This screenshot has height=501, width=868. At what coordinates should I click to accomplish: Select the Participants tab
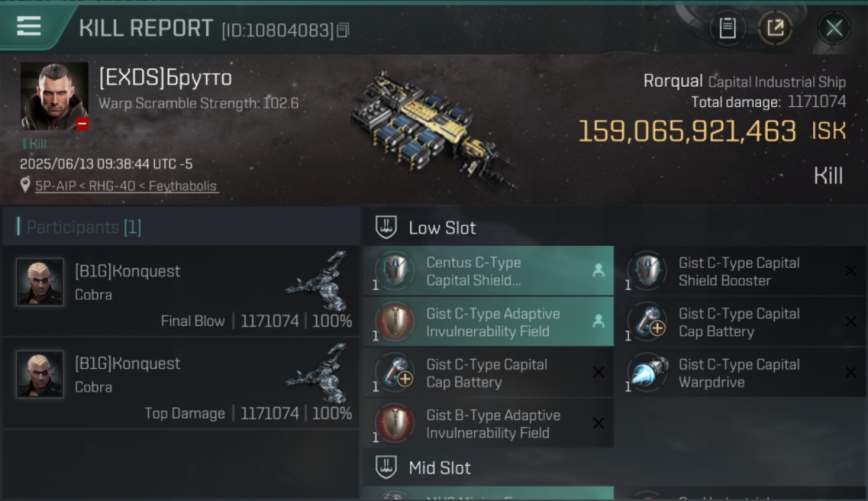[x=83, y=227]
